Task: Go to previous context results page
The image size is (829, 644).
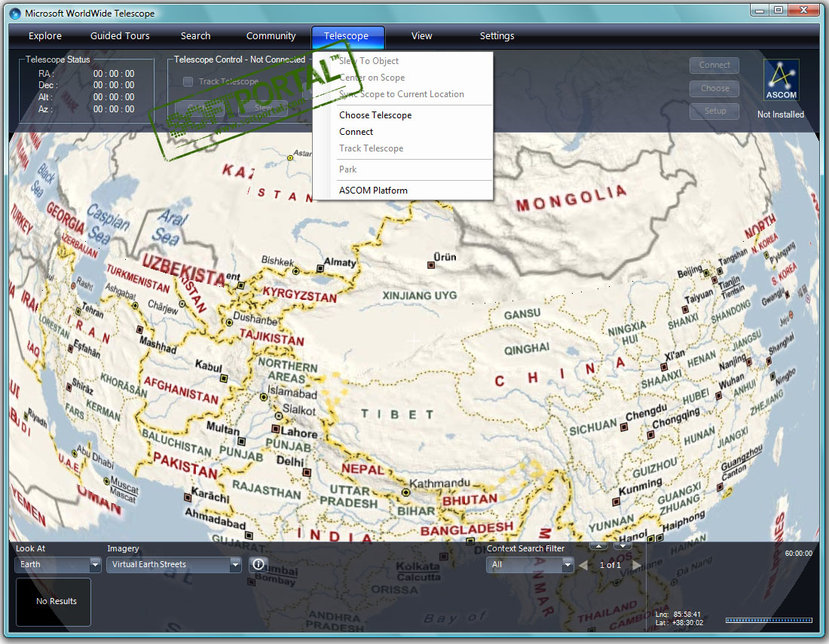Action: coord(583,565)
